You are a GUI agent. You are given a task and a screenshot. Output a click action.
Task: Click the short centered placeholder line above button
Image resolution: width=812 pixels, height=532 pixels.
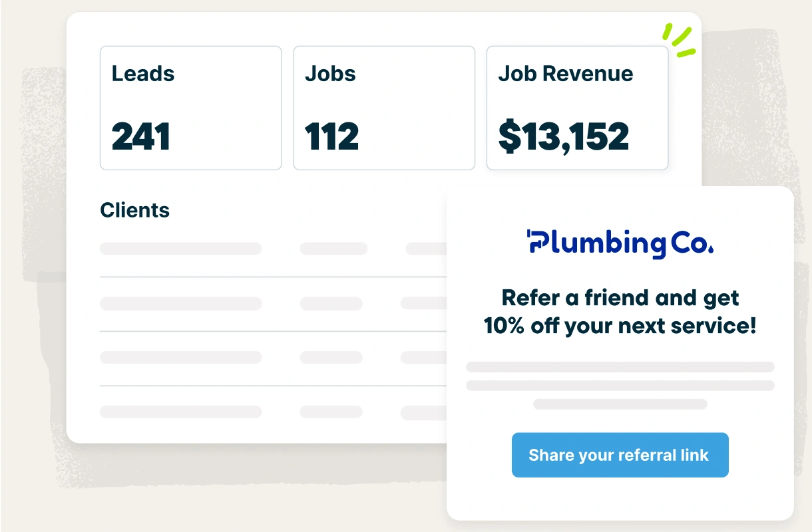[x=620, y=404]
